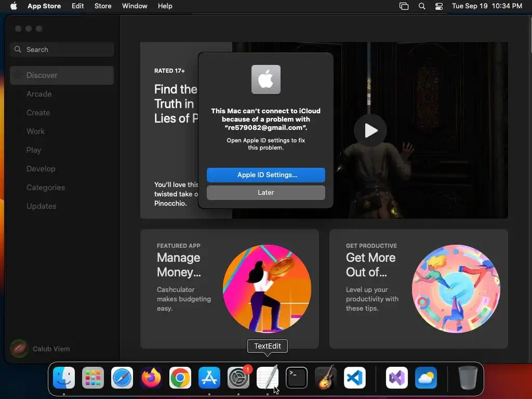This screenshot has height=399, width=532.
Task: Launch Terminal from the Dock
Action: coord(297,378)
